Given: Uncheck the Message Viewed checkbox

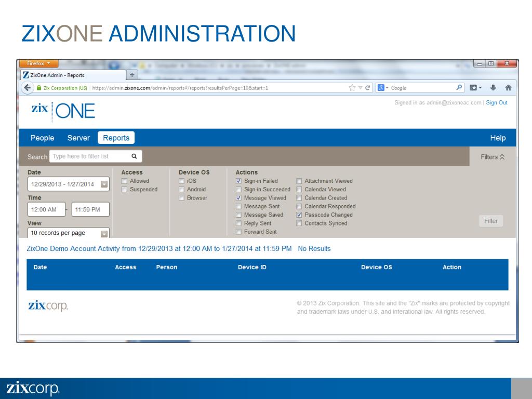Looking at the screenshot, I should click(x=239, y=198).
